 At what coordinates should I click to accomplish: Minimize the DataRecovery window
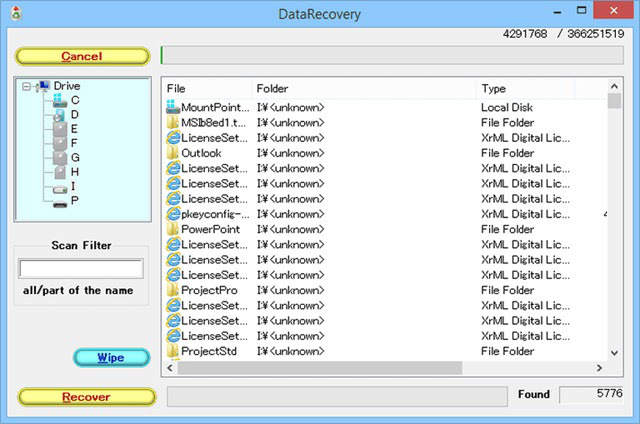(x=557, y=12)
